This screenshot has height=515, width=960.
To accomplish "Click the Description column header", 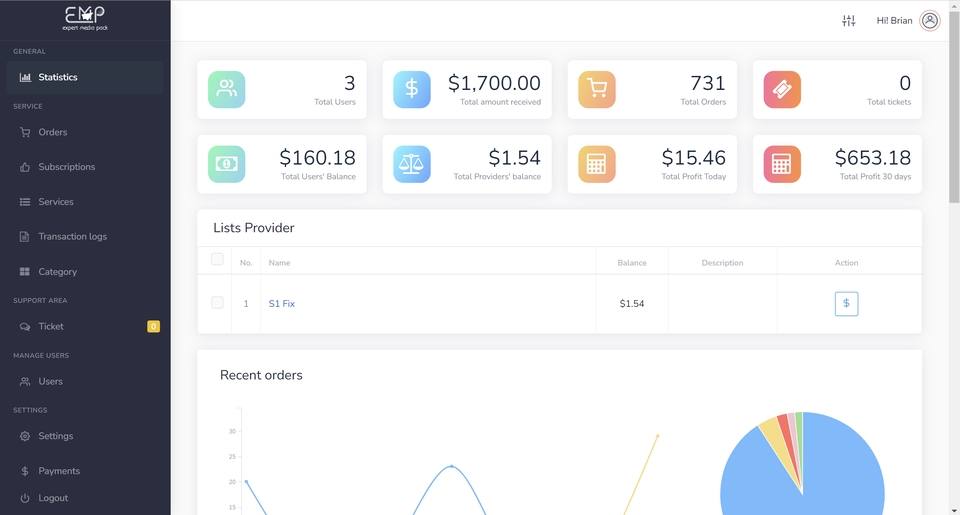I will (722, 263).
